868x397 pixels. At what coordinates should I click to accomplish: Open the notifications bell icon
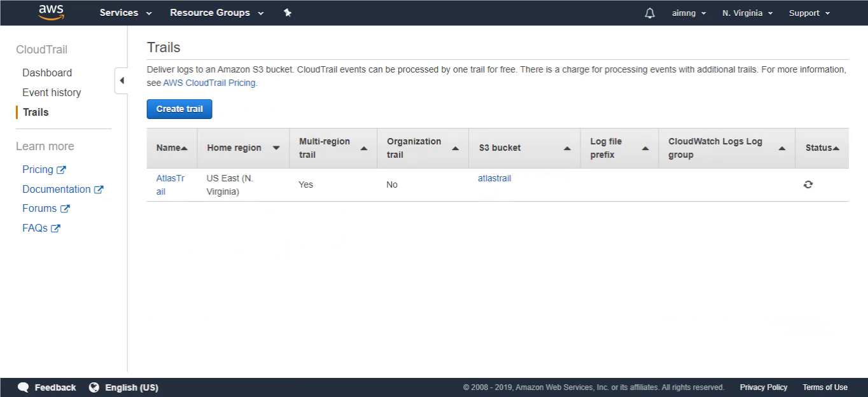tap(650, 13)
